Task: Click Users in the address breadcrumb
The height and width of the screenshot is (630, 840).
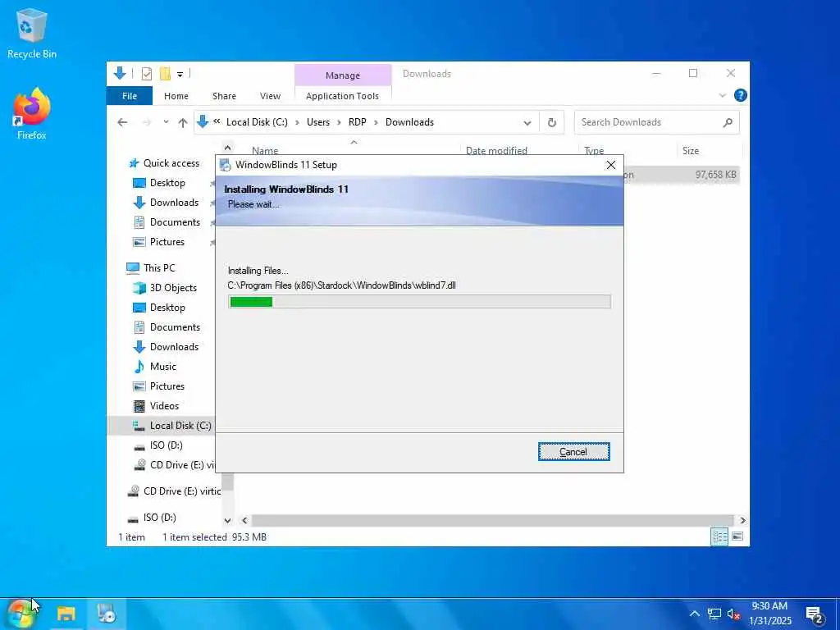Action: coord(318,122)
